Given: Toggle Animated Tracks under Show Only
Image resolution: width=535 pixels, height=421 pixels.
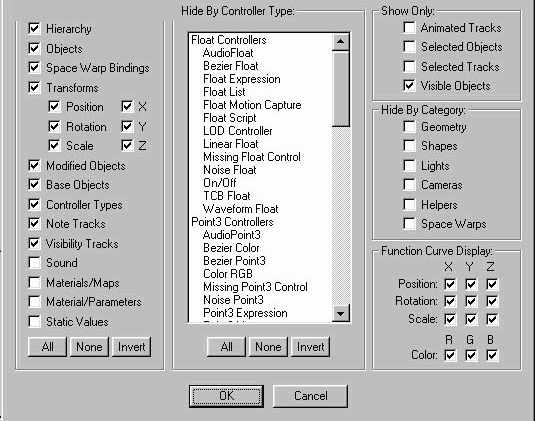Looking at the screenshot, I should 409,27.
